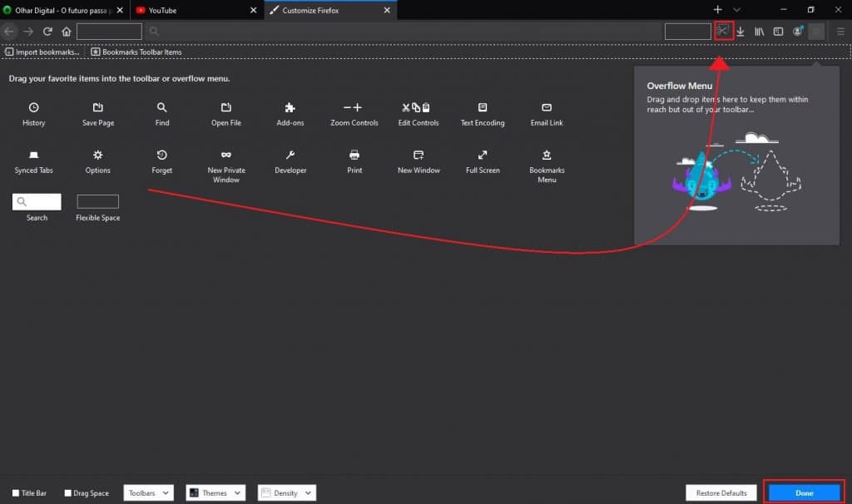
Task: Select the New Window item
Action: (419, 162)
